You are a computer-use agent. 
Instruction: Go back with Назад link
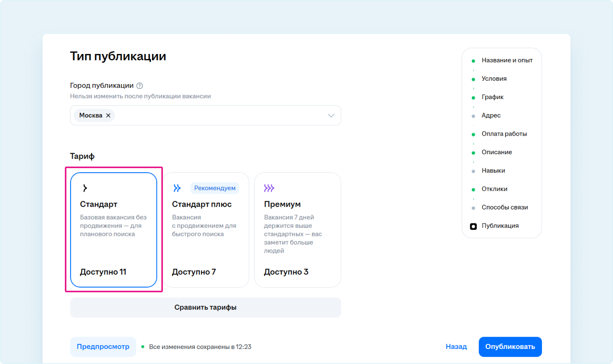[x=456, y=347]
